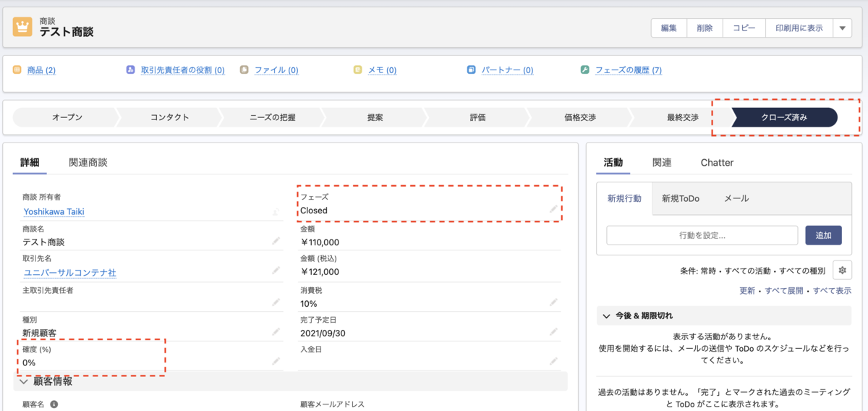Select the クローズ済み stage in path
This screenshot has height=411, width=868.
coord(785,117)
